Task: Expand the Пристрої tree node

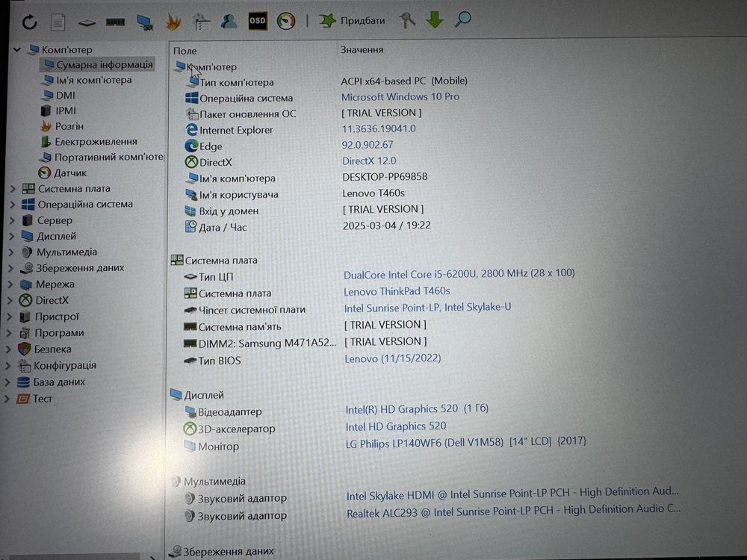Action: 10,317
